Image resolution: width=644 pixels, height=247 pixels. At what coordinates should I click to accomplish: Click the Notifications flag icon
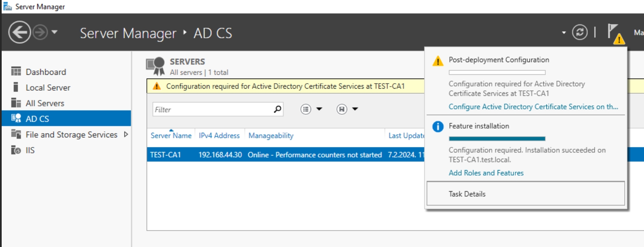(x=615, y=33)
